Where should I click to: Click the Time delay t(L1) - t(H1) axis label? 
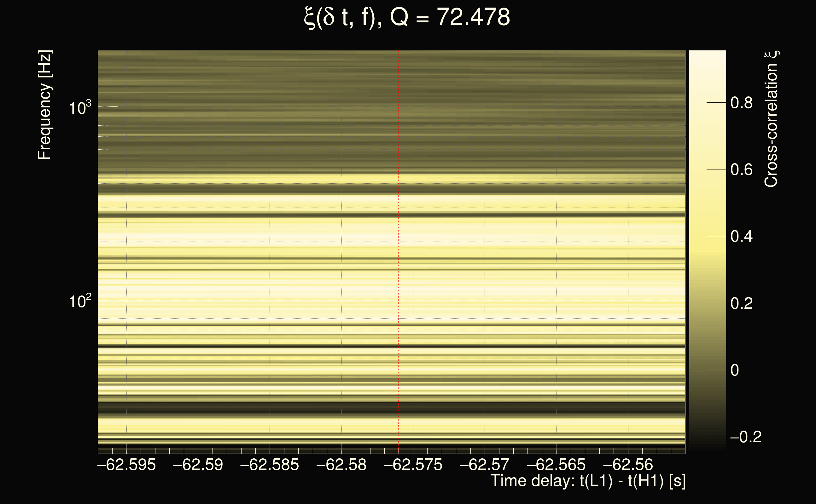click(x=588, y=481)
